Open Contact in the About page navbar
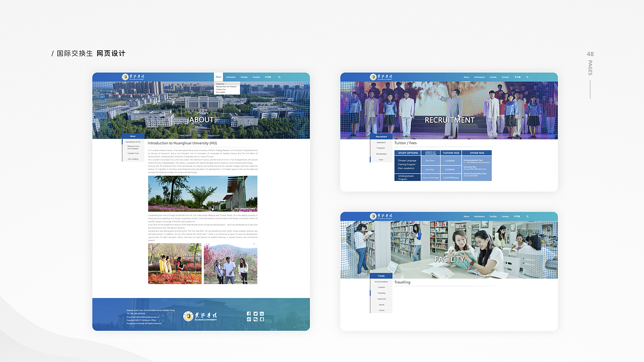The width and height of the screenshot is (644, 362). coord(256,77)
